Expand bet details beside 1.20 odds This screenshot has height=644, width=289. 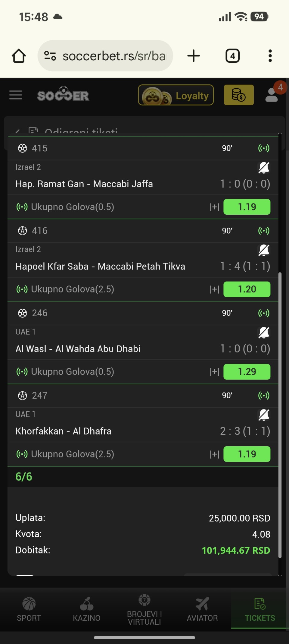pyautogui.click(x=214, y=289)
